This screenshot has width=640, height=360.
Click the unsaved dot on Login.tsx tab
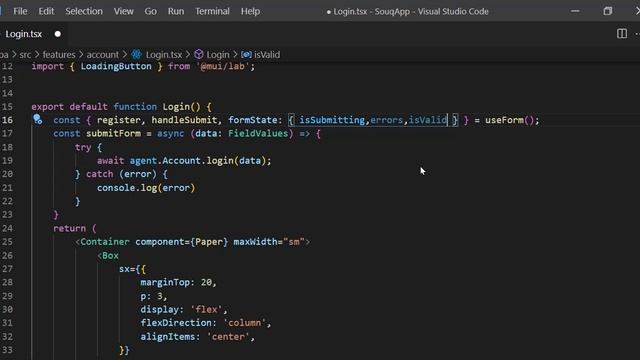(x=58, y=34)
